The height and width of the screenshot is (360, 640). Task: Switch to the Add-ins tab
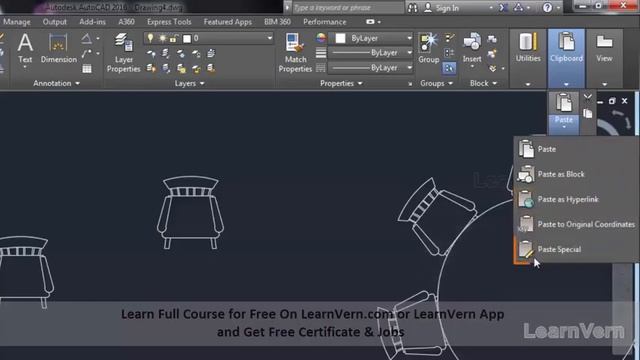point(92,22)
